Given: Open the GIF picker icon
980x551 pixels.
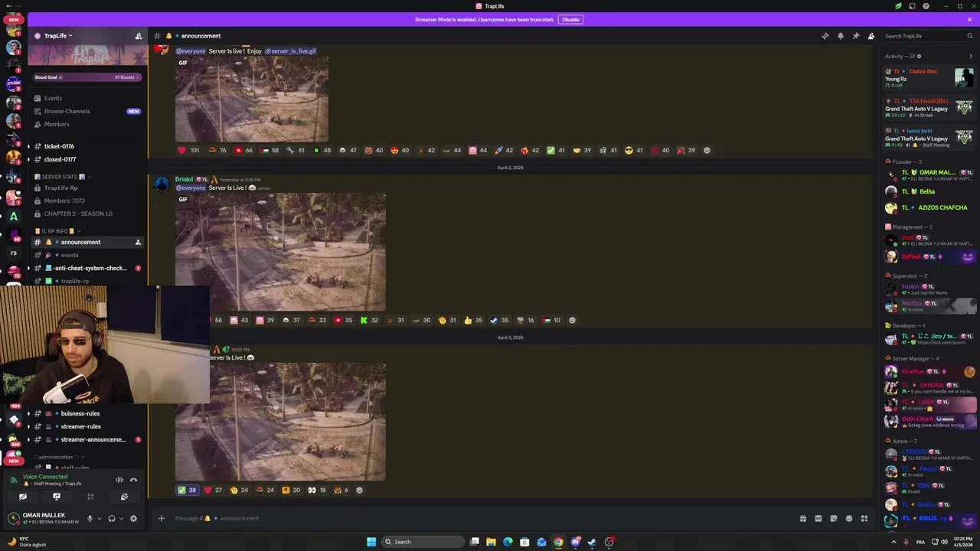Looking at the screenshot, I should pyautogui.click(x=818, y=518).
